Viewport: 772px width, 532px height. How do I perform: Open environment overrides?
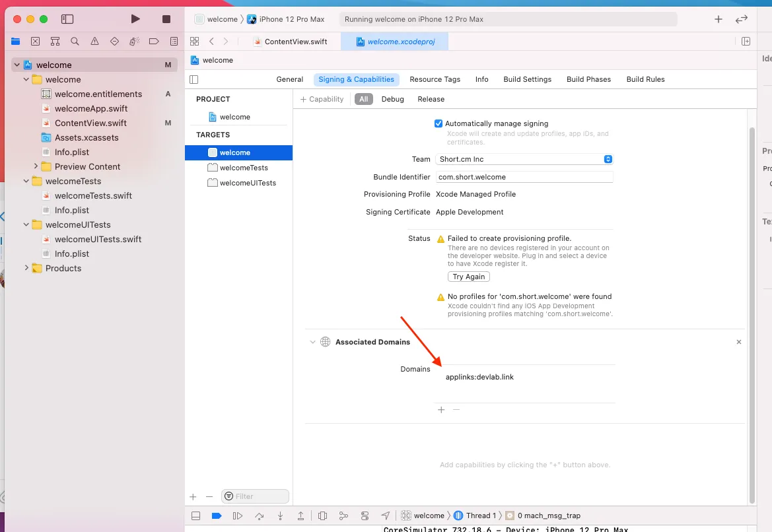coord(365,515)
